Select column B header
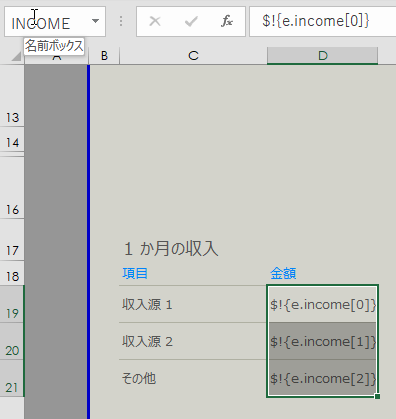 click(104, 56)
